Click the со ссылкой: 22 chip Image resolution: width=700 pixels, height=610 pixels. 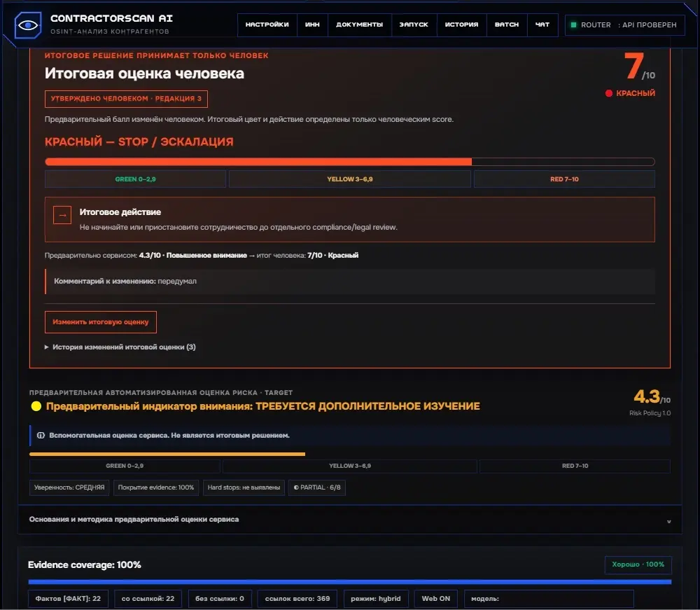(x=148, y=598)
